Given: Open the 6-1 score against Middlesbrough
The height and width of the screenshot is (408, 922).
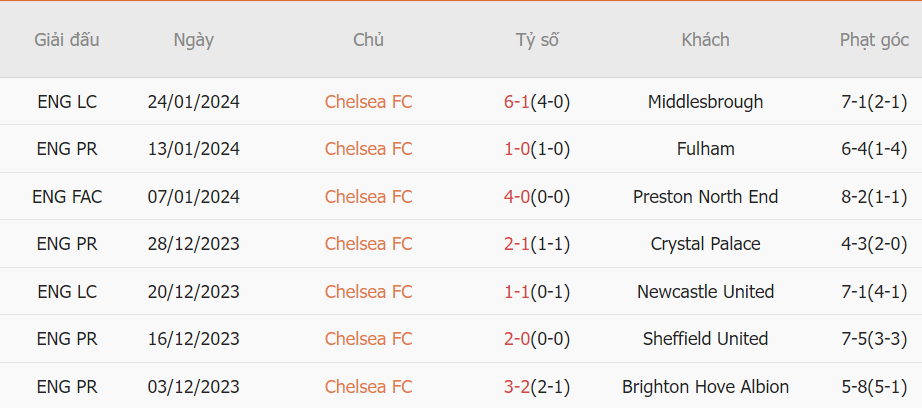Looking at the screenshot, I should click(x=517, y=102).
